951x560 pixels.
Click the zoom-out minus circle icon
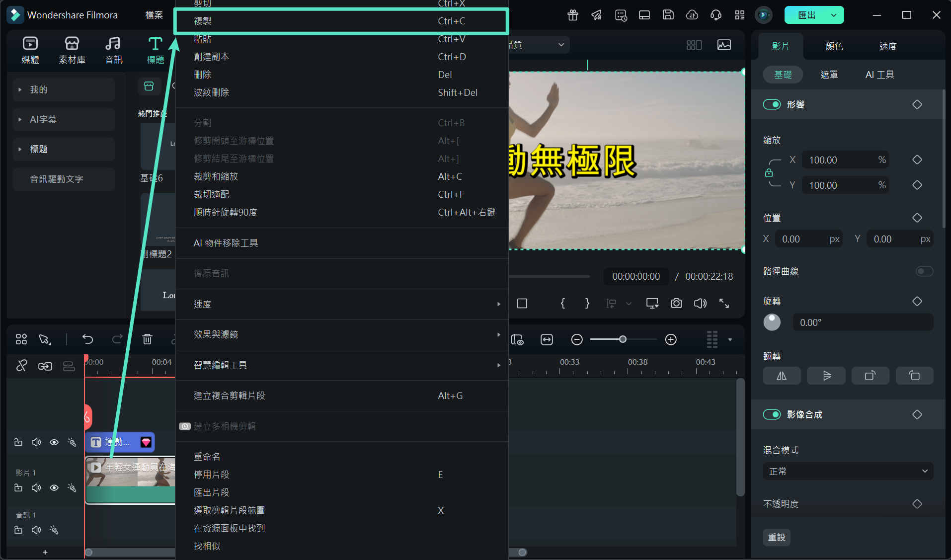click(x=577, y=339)
